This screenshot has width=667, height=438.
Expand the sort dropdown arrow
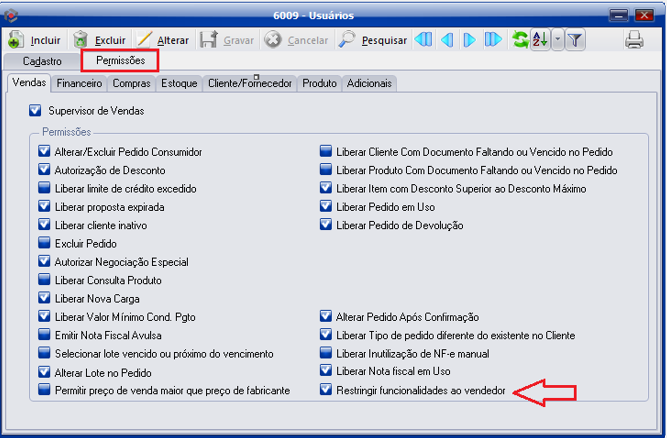click(557, 40)
